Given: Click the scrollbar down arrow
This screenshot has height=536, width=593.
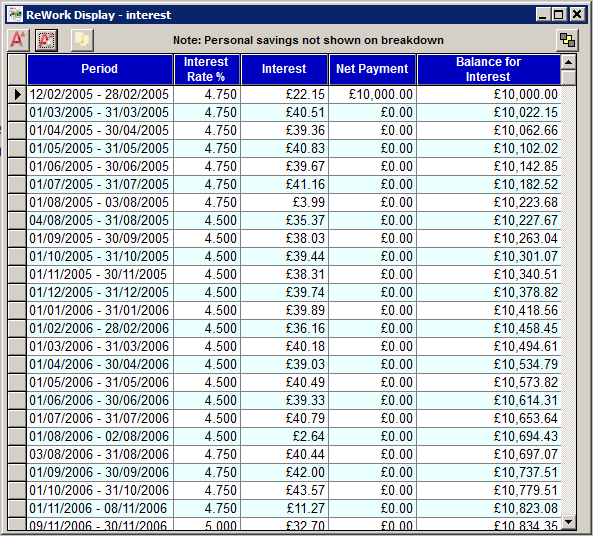Looking at the screenshot, I should click(568, 522).
